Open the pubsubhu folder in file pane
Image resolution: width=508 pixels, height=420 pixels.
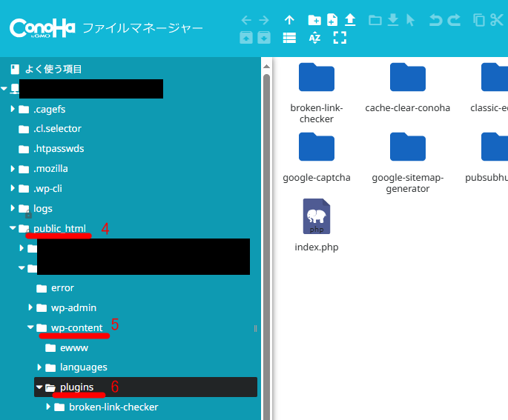coord(486,158)
